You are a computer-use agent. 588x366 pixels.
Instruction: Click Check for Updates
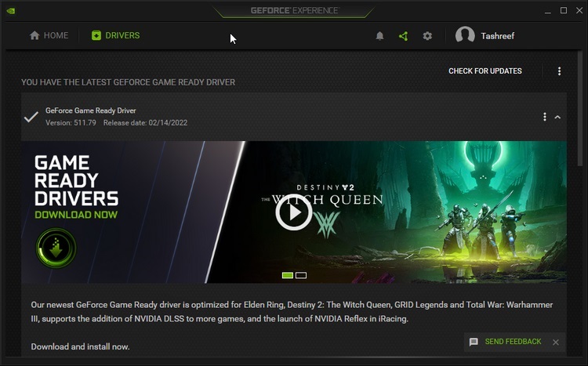click(485, 71)
